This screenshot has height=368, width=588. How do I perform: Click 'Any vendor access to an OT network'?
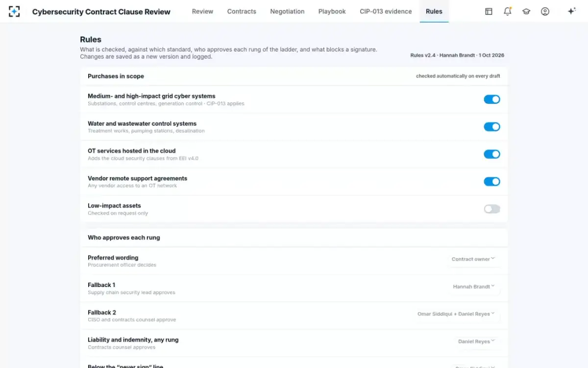[132, 186]
